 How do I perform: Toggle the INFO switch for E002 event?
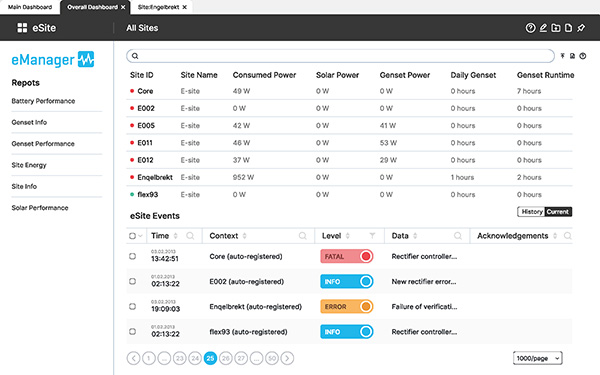347,282
